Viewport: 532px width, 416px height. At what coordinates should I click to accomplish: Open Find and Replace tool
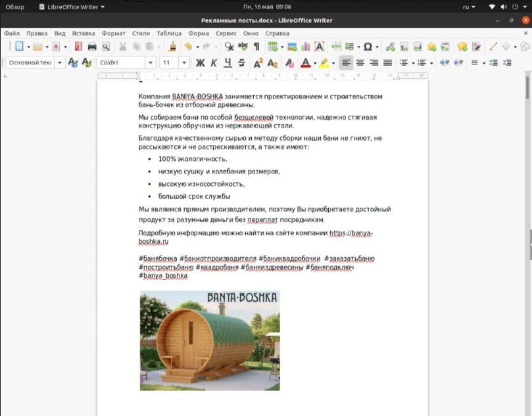(x=229, y=47)
